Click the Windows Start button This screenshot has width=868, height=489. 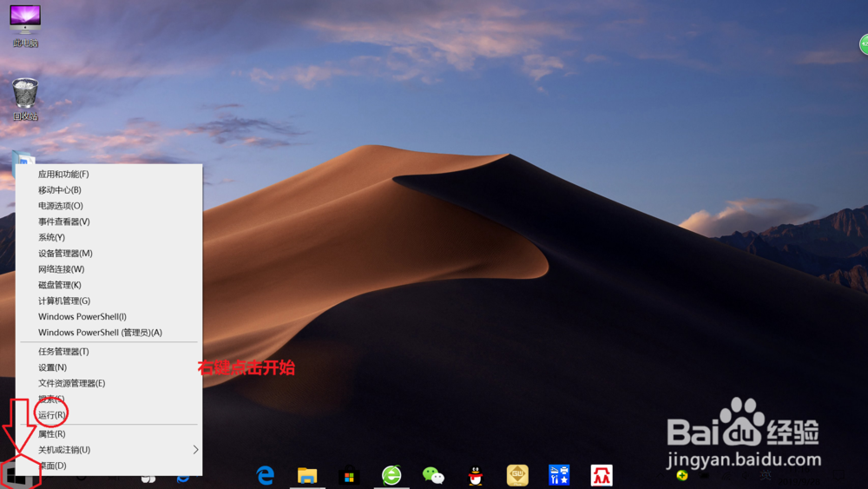[x=16, y=476]
